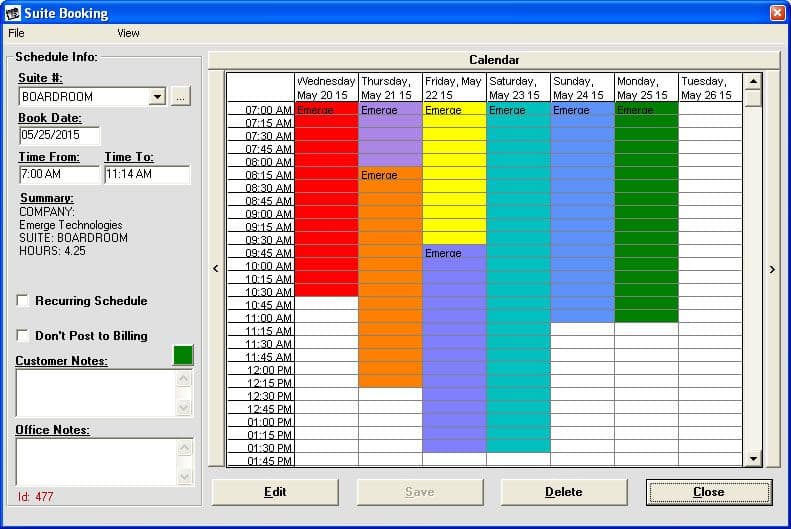Screen dimensions: 791x529
Task: Click into the Office Notes text area
Action: pos(96,462)
